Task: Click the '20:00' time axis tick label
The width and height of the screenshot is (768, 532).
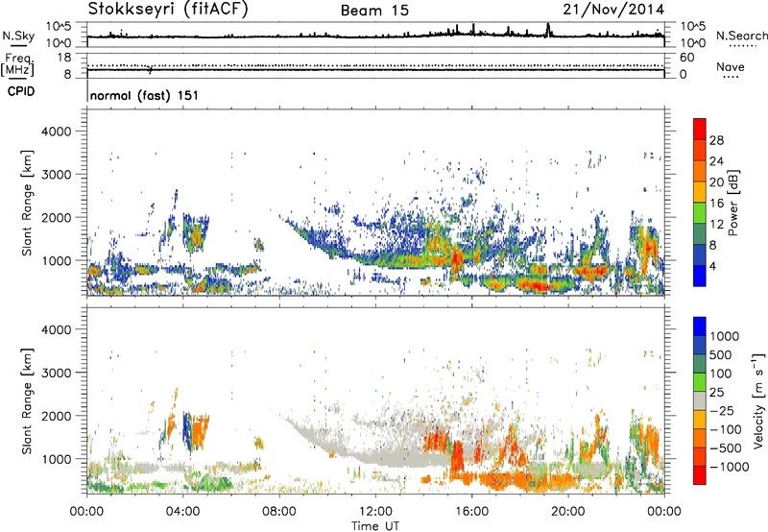Action: (567, 512)
